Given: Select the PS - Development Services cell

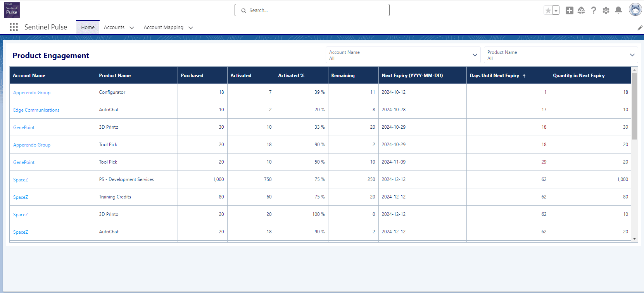Looking at the screenshot, I should point(137,179).
